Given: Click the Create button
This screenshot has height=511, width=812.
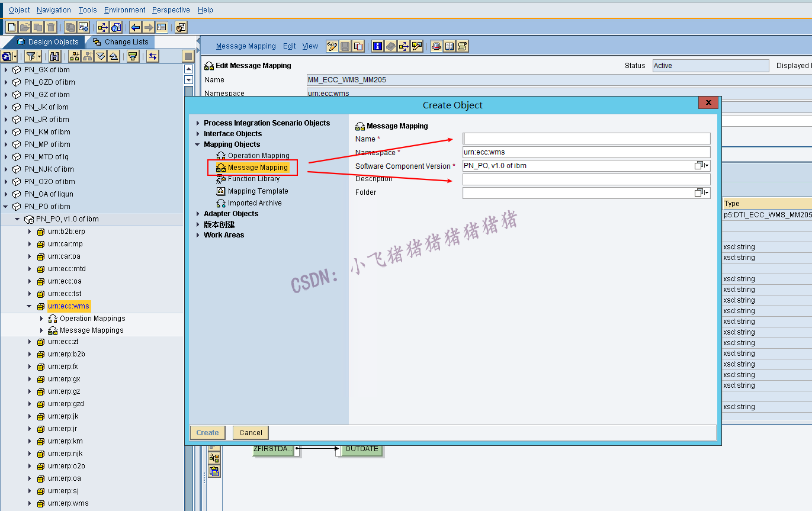Looking at the screenshot, I should 208,433.
